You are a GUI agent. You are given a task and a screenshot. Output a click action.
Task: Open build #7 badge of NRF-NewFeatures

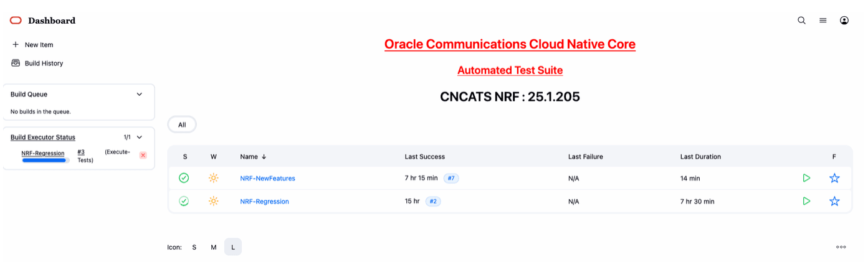click(x=451, y=178)
